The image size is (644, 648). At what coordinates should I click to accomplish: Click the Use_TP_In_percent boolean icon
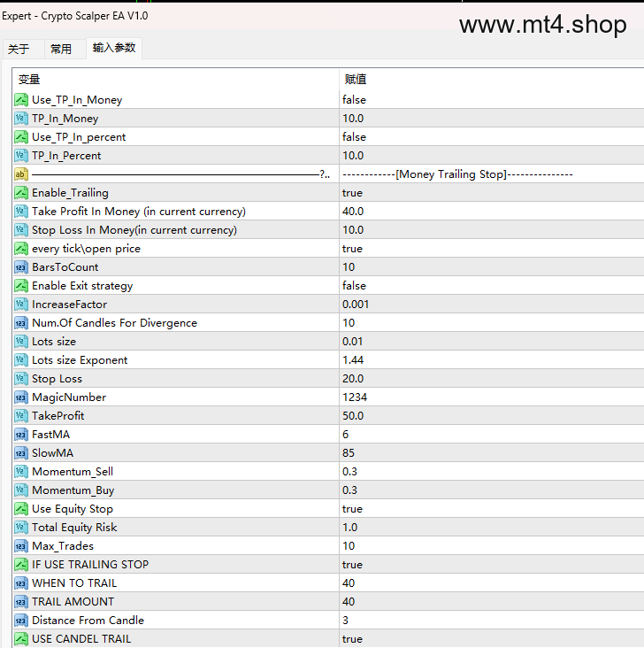click(x=21, y=137)
